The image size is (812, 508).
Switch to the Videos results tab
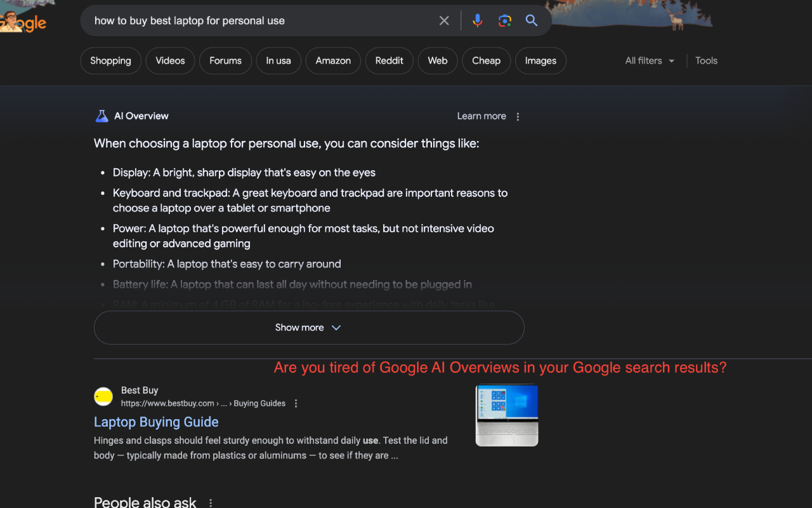[x=170, y=60]
